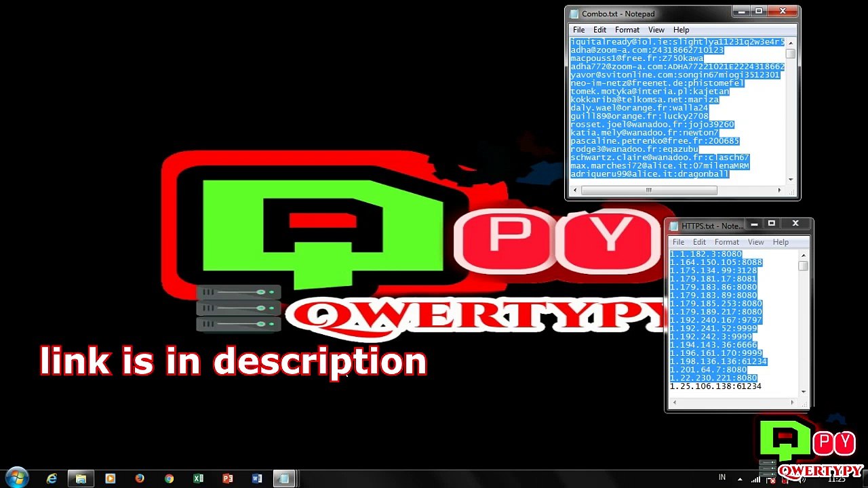The image size is (868, 488).
Task: Open the View menu in Combo.txt Notepad
Action: (656, 30)
